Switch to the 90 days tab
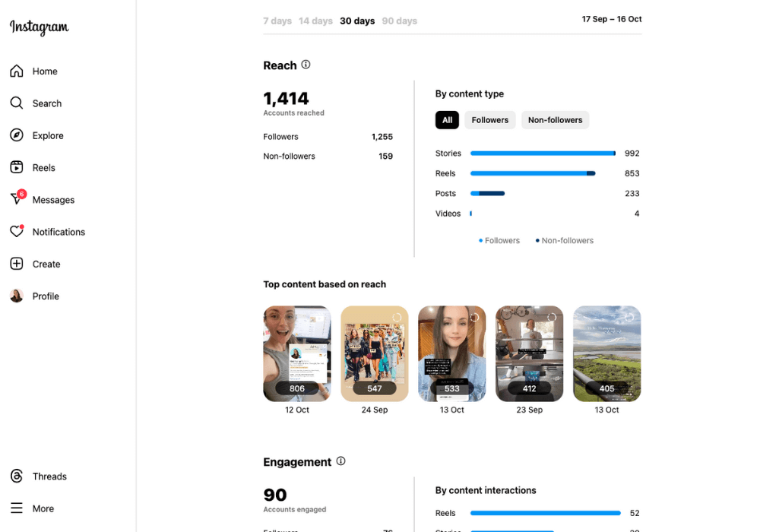The width and height of the screenshot is (760, 532). (399, 21)
